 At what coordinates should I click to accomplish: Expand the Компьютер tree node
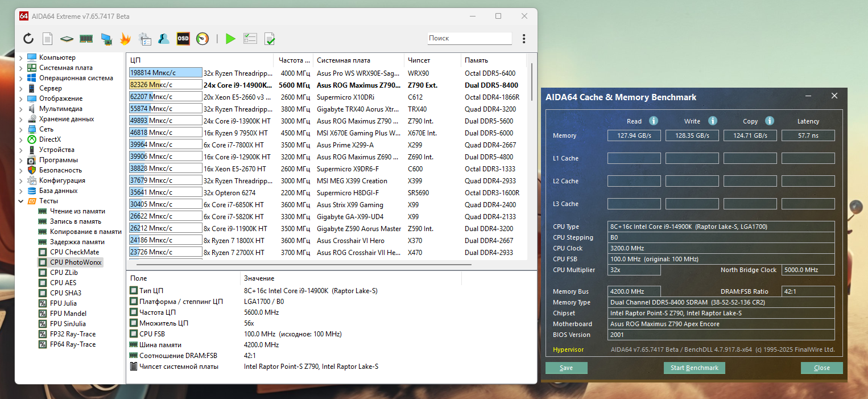pyautogui.click(x=21, y=57)
